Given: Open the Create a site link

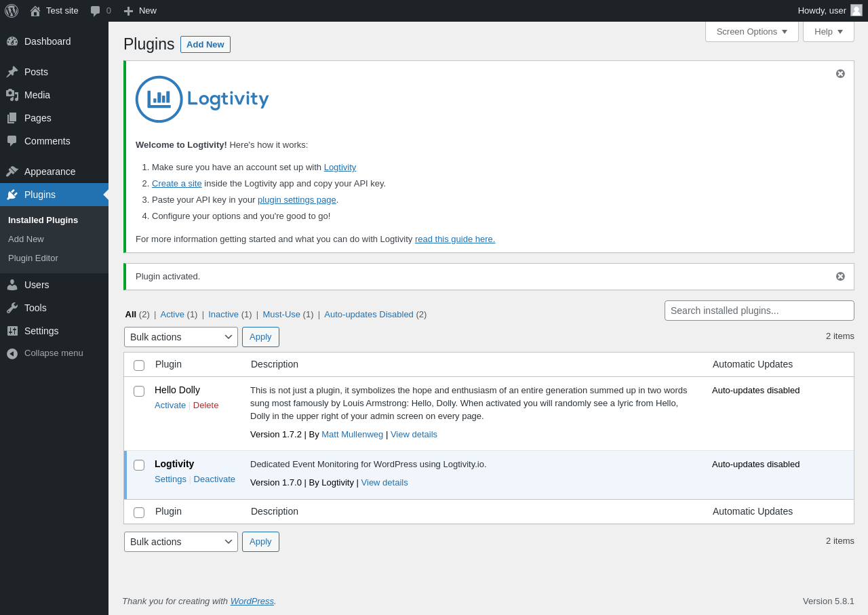Looking at the screenshot, I should (177, 184).
